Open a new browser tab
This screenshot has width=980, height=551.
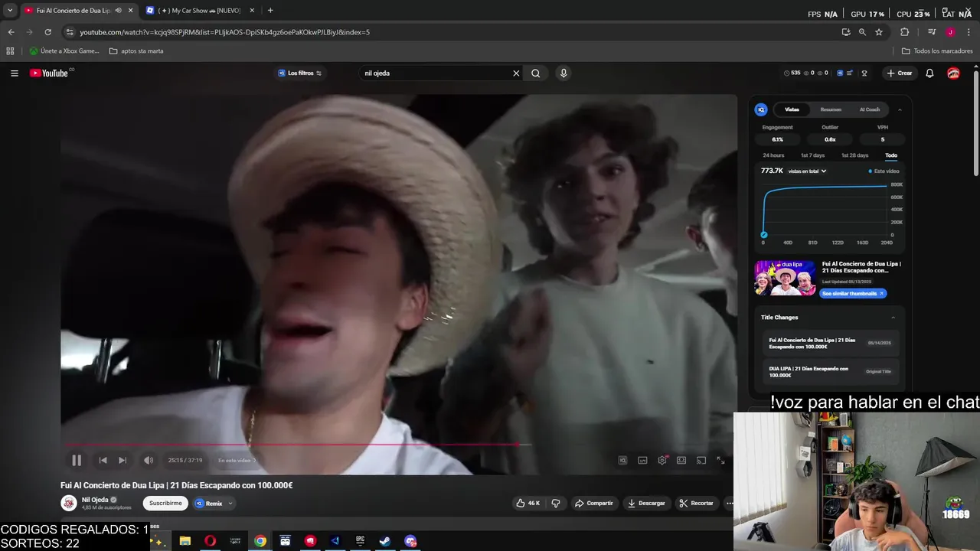(x=270, y=11)
